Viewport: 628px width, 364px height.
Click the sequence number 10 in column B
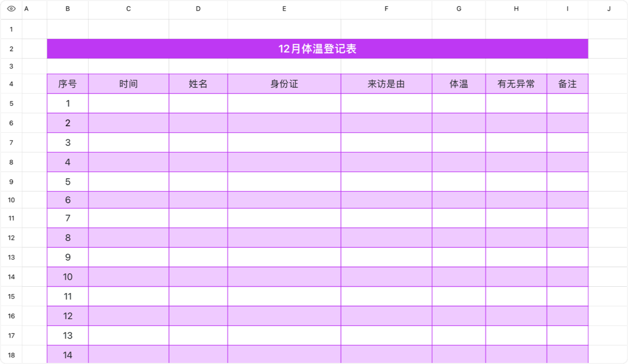[68, 277]
